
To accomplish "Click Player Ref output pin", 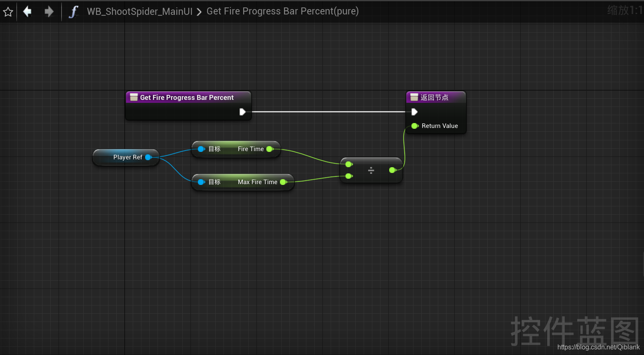I will click(x=148, y=157).
